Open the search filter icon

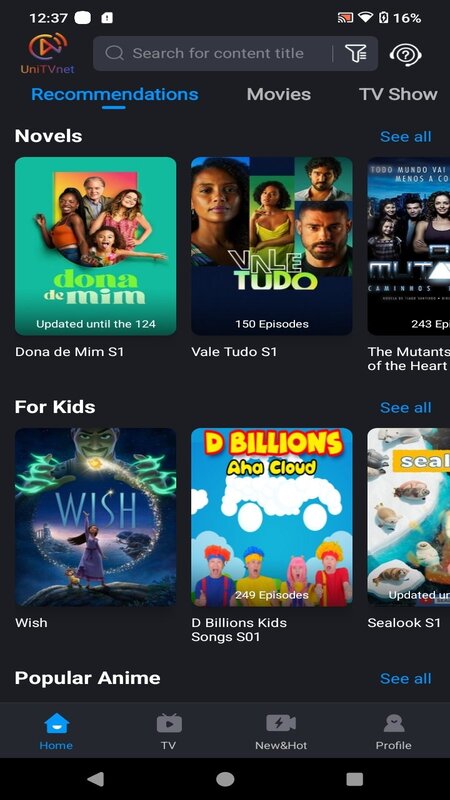[x=356, y=53]
